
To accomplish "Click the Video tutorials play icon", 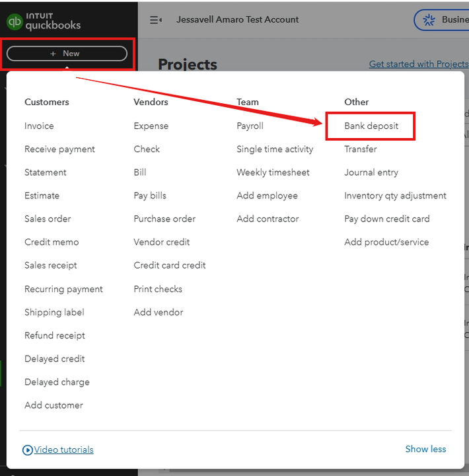I will [x=28, y=450].
